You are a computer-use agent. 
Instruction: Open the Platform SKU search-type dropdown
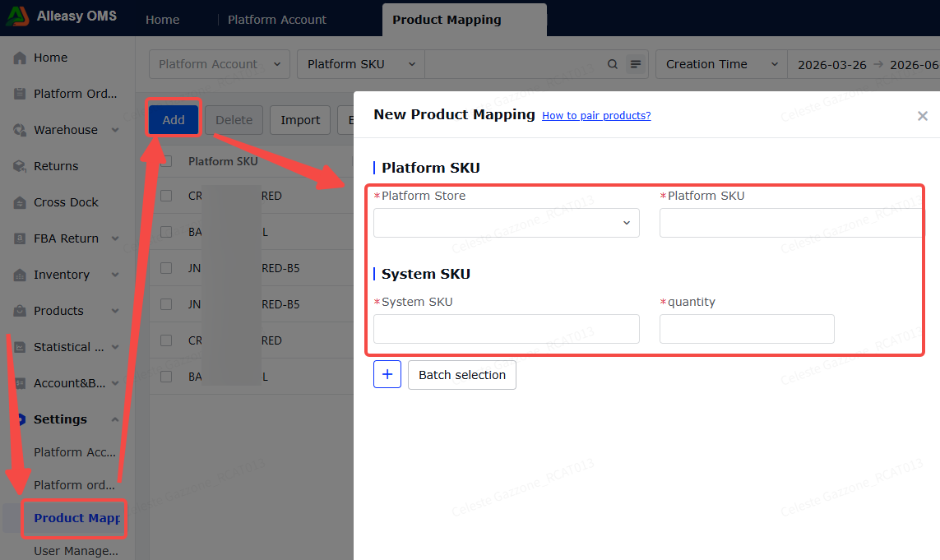tap(361, 64)
